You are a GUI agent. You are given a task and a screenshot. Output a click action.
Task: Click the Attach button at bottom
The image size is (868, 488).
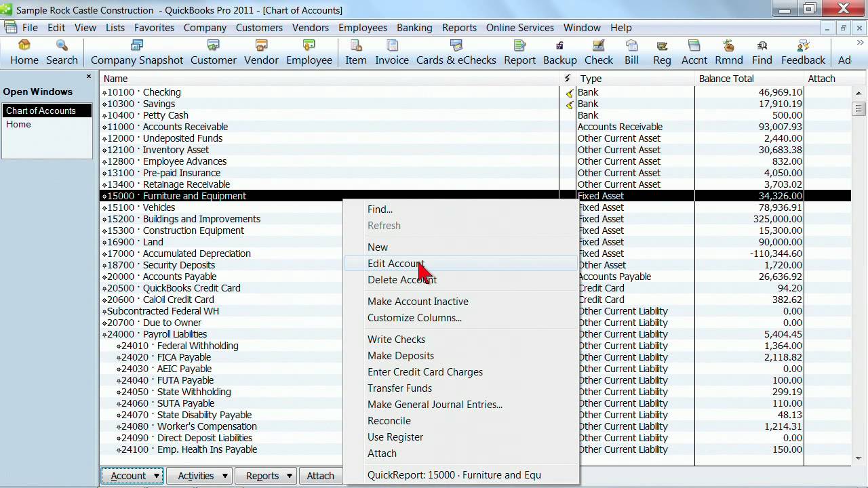coord(320,476)
